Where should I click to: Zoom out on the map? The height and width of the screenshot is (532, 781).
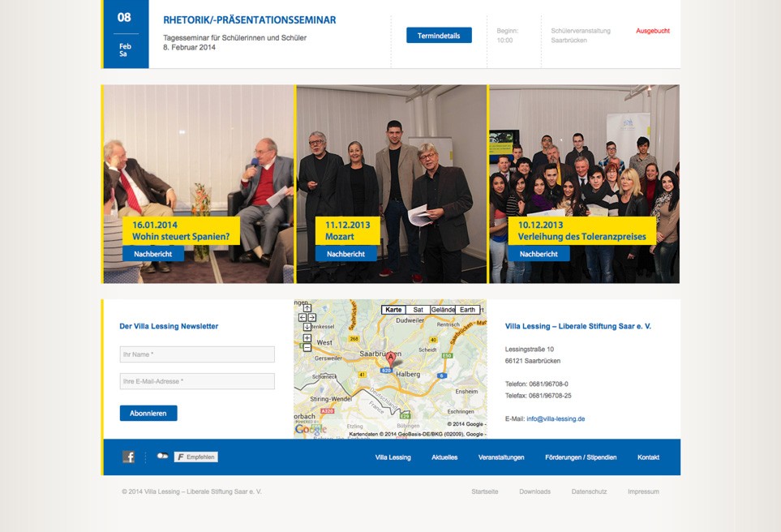click(307, 347)
